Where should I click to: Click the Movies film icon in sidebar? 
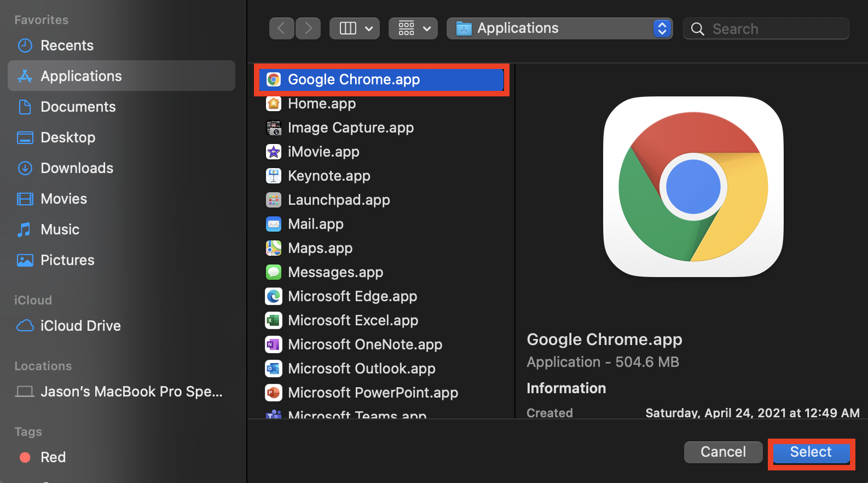[x=25, y=199]
